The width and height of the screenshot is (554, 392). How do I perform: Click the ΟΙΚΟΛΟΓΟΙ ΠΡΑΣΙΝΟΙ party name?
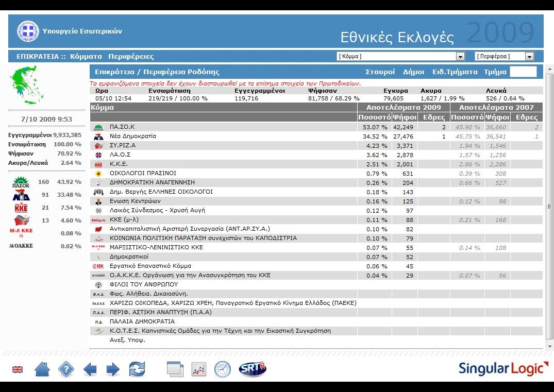click(143, 173)
